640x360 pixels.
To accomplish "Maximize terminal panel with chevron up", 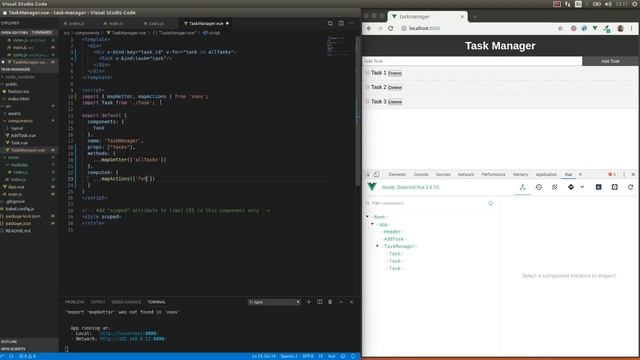I will (341, 302).
